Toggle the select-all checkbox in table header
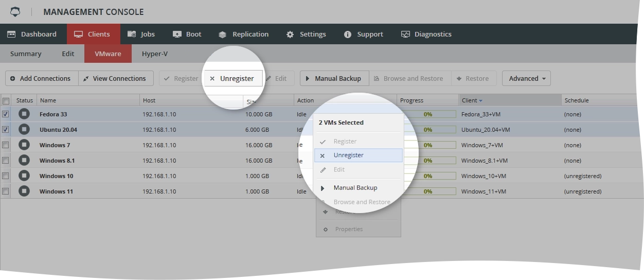Viewport: 644px width, 280px height. (6, 100)
